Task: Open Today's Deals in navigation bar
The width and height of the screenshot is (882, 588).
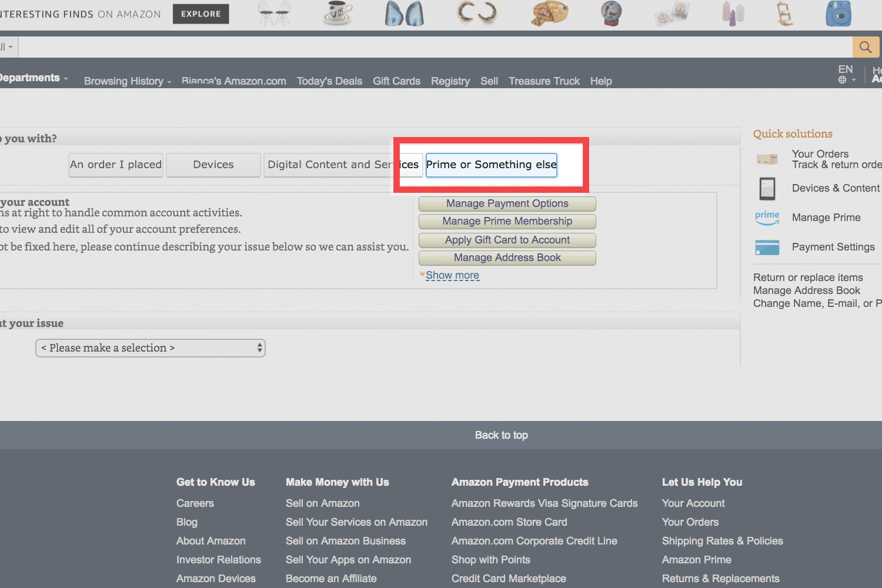Action: (x=329, y=81)
